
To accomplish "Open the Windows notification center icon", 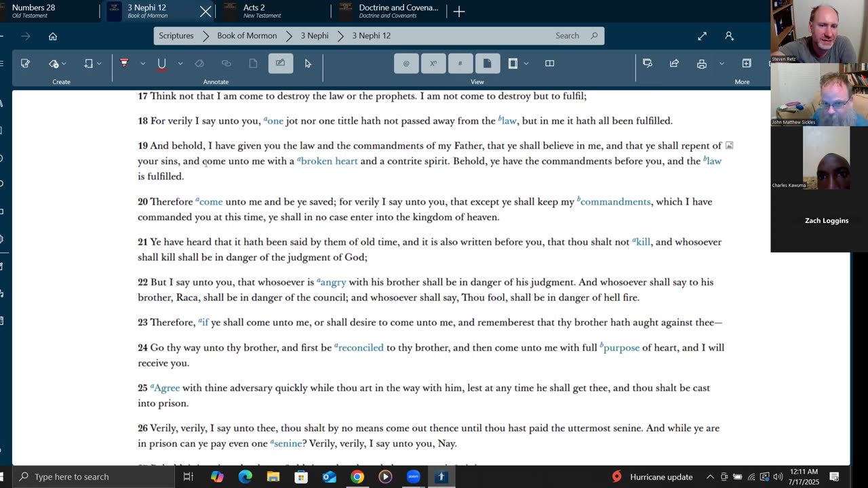I will click(x=835, y=476).
